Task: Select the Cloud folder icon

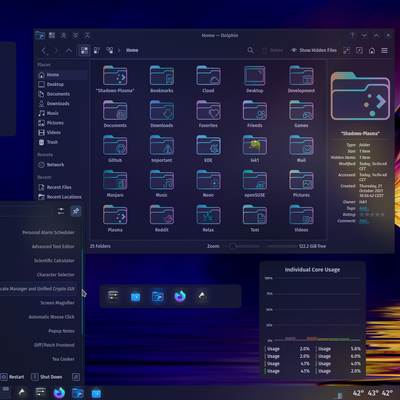Action: [x=208, y=76]
